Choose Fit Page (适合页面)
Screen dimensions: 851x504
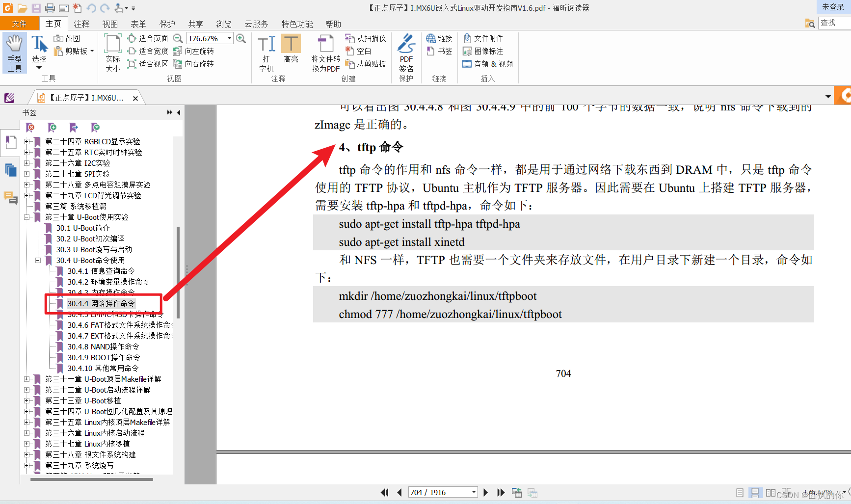click(x=147, y=38)
